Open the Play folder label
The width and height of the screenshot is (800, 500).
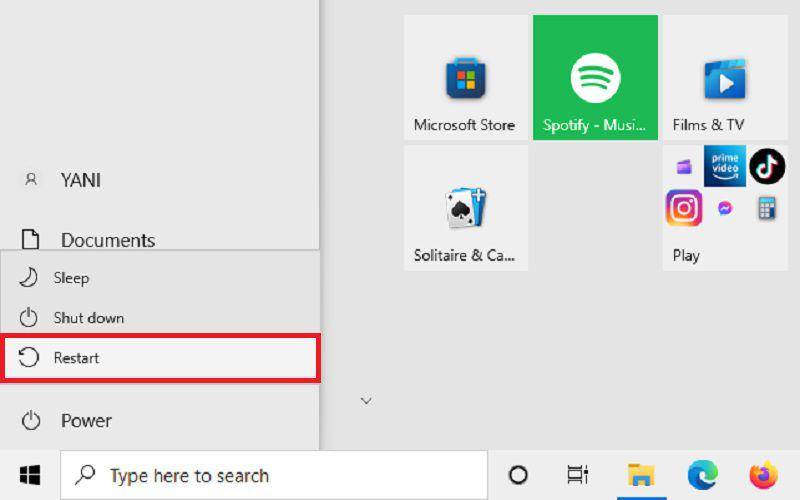click(x=686, y=255)
